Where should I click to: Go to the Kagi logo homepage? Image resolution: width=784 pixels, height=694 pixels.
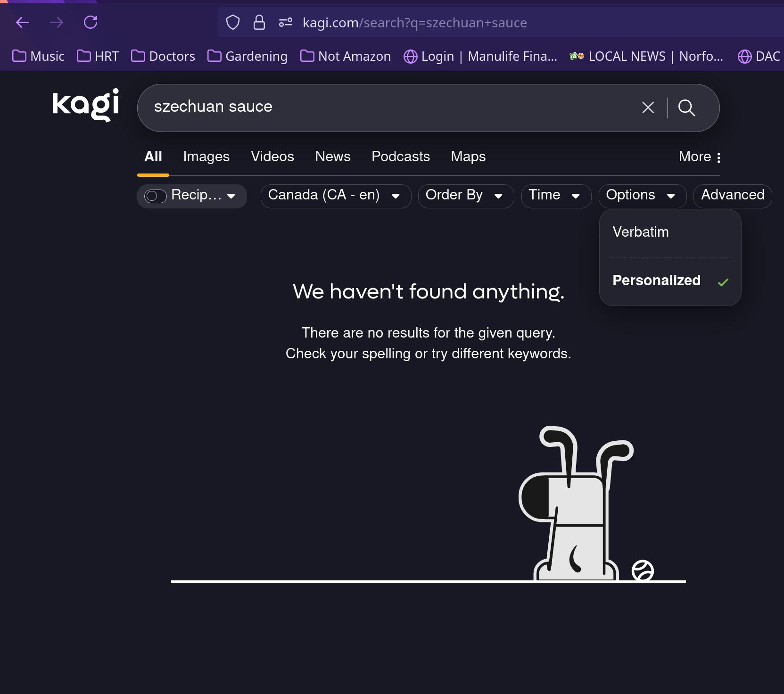[x=85, y=105]
